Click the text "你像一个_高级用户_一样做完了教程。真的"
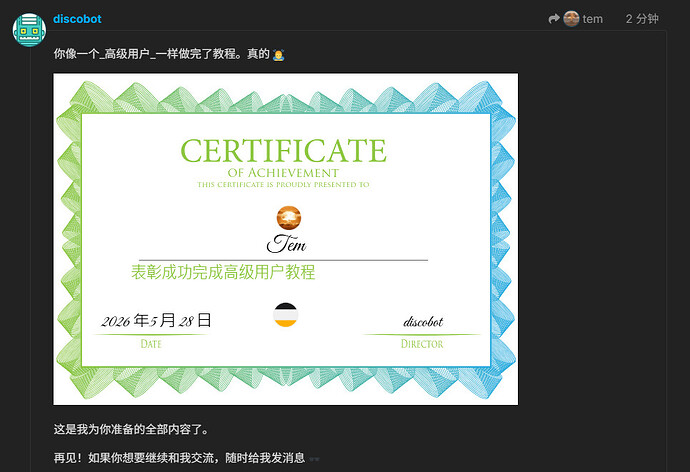This screenshot has height=472, width=690. [161, 54]
